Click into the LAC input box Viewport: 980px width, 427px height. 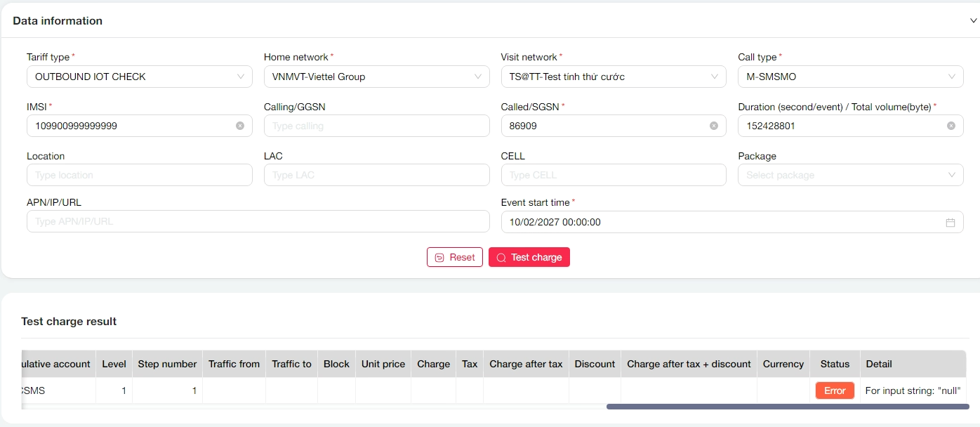click(376, 175)
